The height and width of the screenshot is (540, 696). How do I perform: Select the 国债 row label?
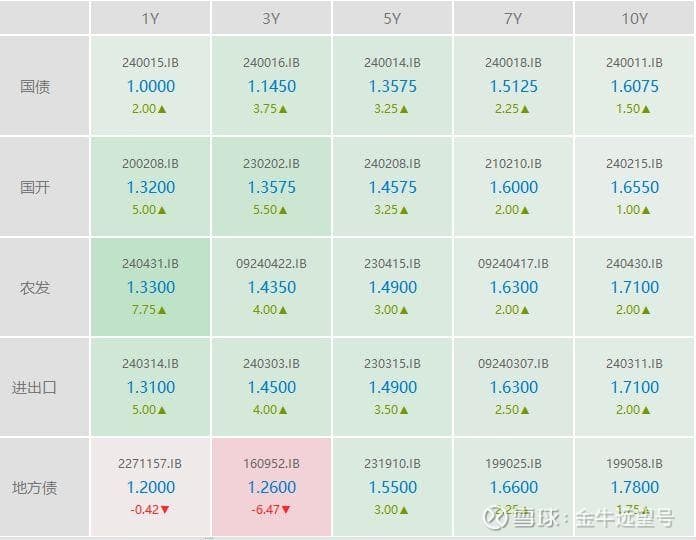[x=35, y=86]
